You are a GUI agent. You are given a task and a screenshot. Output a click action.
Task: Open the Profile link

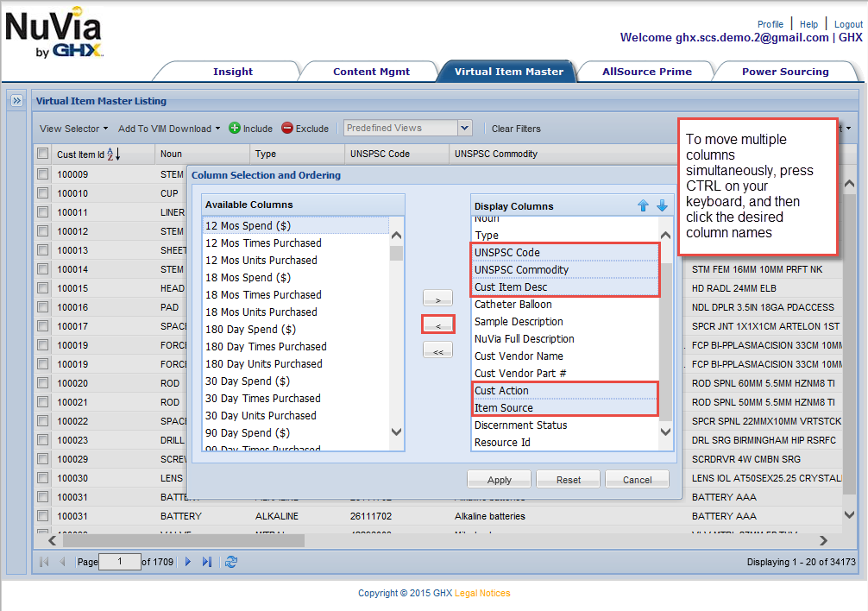pos(770,24)
